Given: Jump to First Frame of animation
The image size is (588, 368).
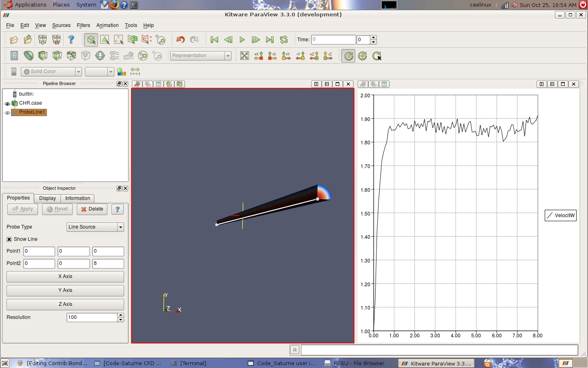Looking at the screenshot, I should (x=214, y=40).
